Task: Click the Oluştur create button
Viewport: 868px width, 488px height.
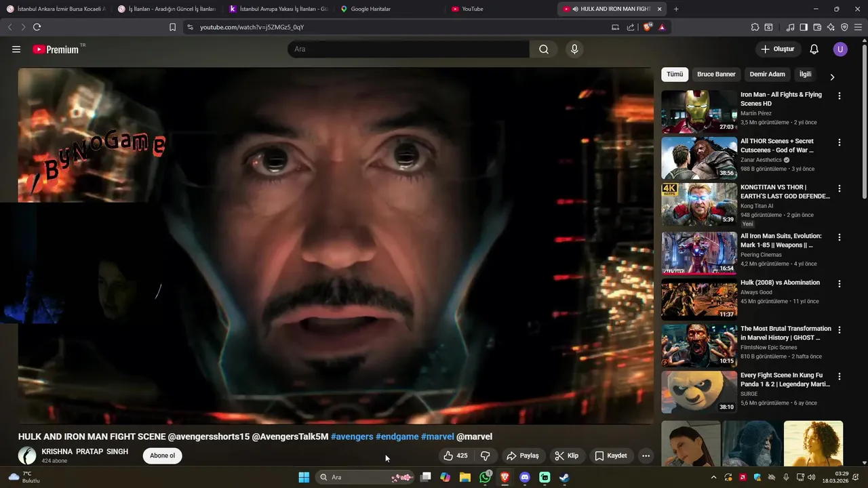Action: (x=778, y=49)
